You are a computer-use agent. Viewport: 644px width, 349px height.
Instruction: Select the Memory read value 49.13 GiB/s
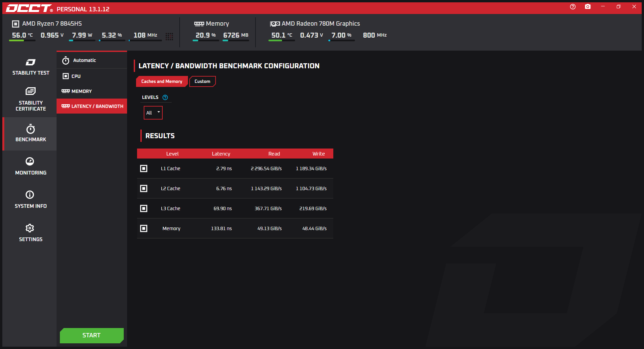269,228
